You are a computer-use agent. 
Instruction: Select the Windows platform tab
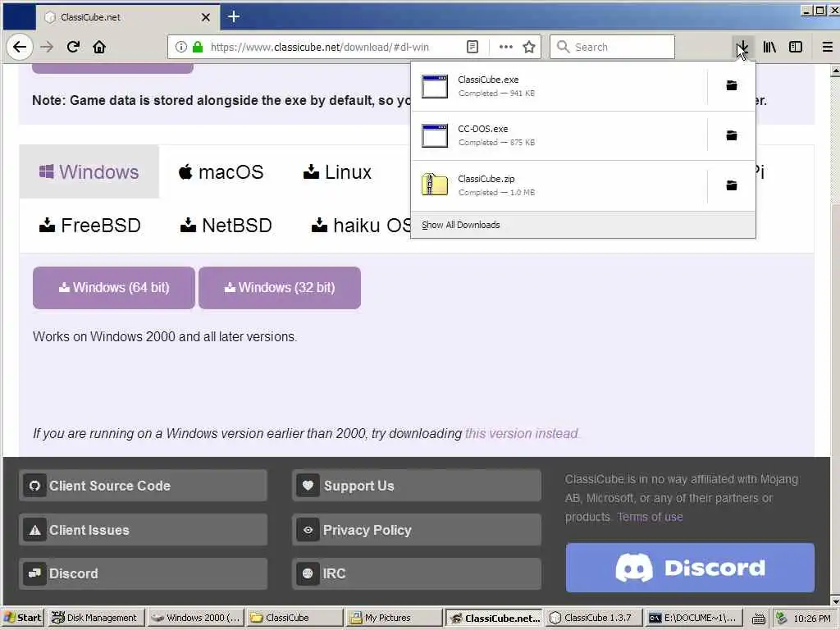pos(89,172)
